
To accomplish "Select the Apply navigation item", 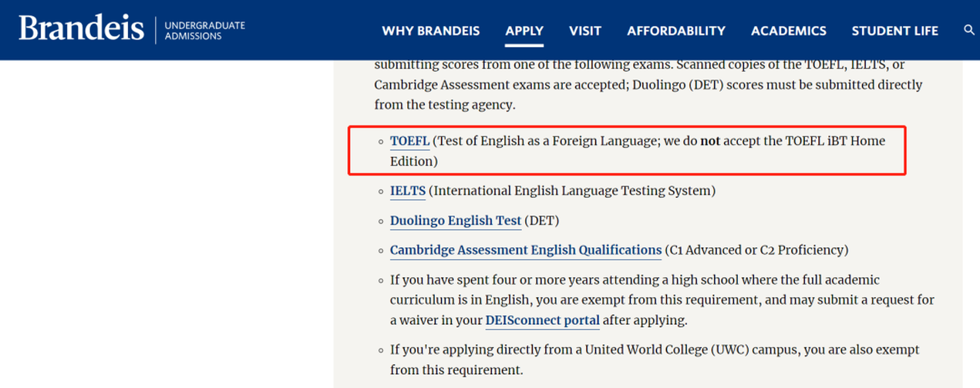I will [x=524, y=31].
